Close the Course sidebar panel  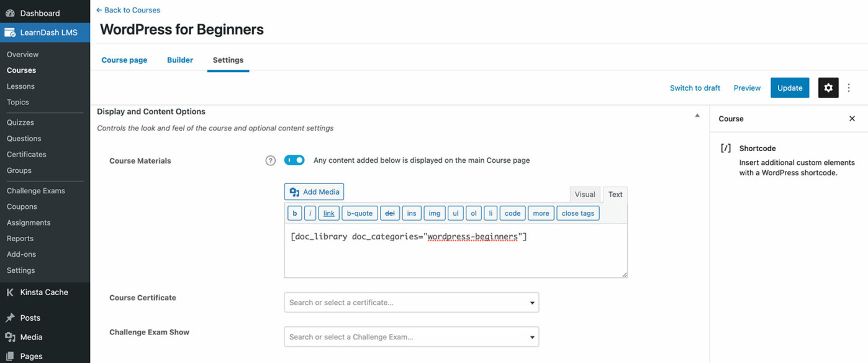(852, 118)
